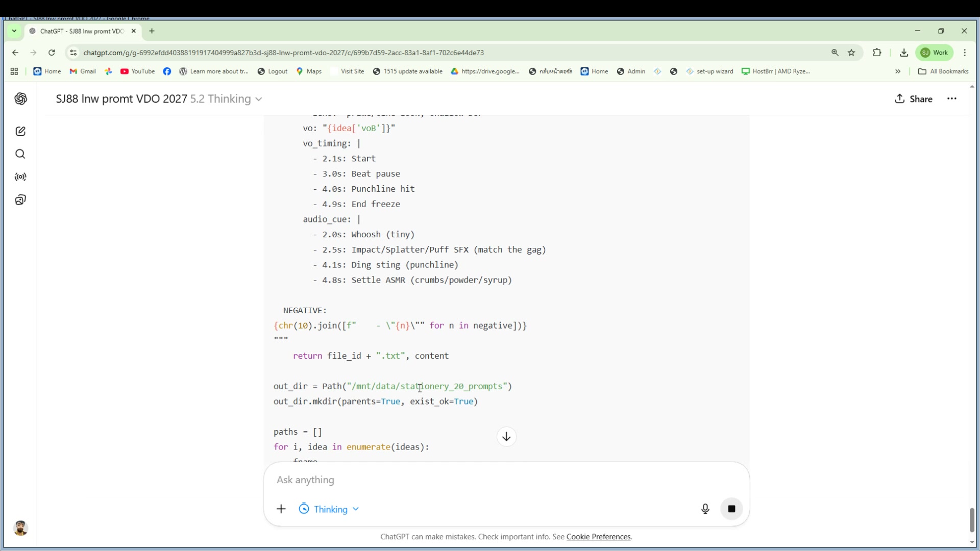
Task: Click the Share button
Action: click(x=914, y=99)
